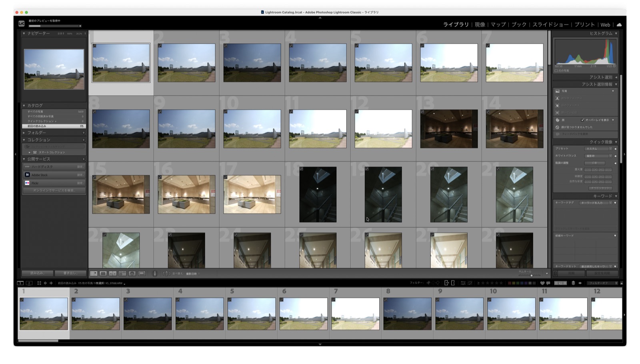
Task: Toggle filter switch at filmstrip right end
Action: point(621,283)
